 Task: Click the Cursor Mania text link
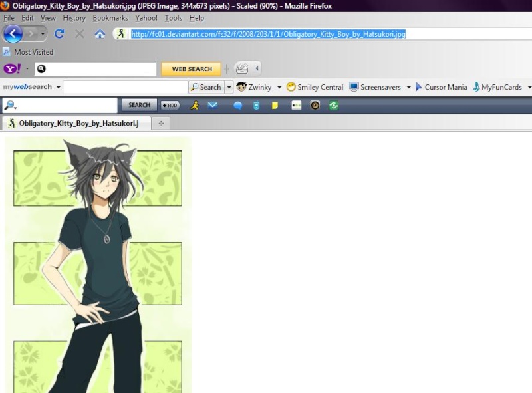[x=446, y=87]
